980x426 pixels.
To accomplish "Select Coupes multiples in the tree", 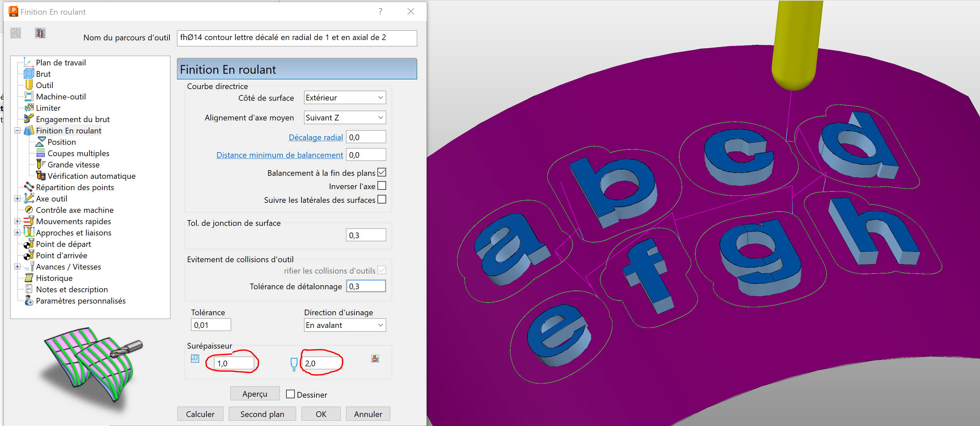I will [78, 153].
